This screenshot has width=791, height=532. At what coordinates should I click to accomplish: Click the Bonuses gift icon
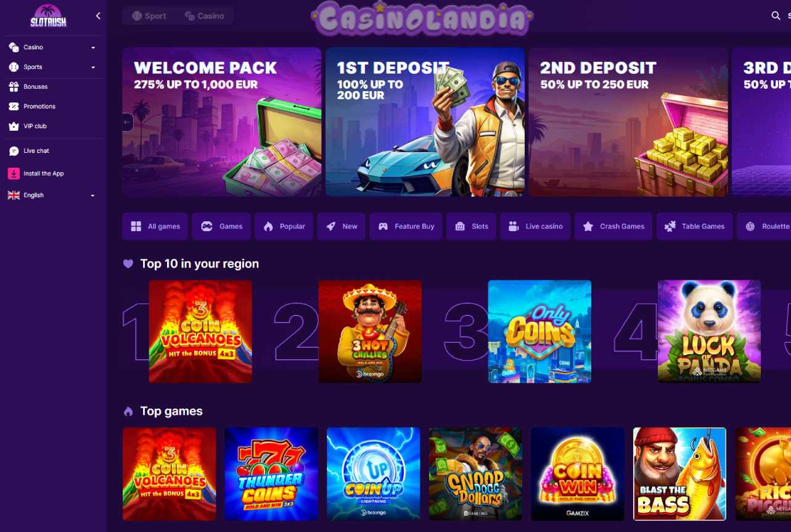[14, 87]
